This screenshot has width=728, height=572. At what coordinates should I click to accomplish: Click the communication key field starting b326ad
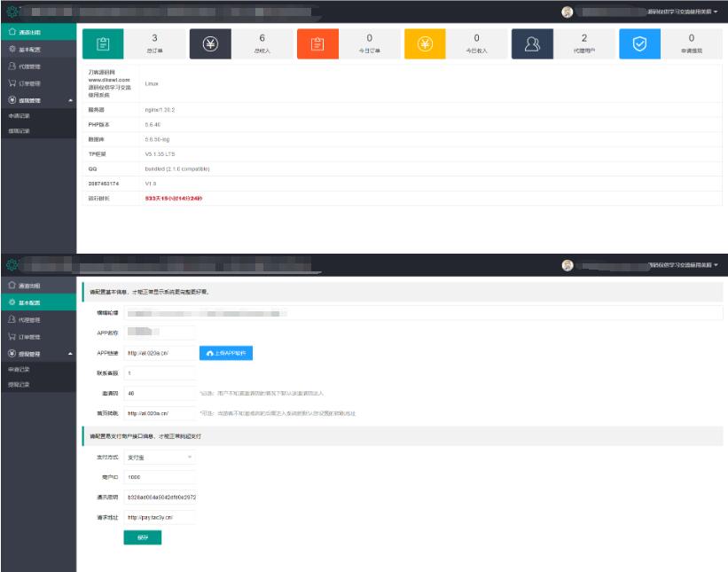point(160,498)
